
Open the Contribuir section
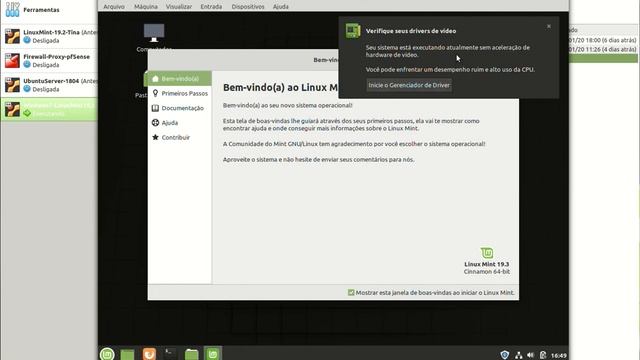(x=180, y=137)
